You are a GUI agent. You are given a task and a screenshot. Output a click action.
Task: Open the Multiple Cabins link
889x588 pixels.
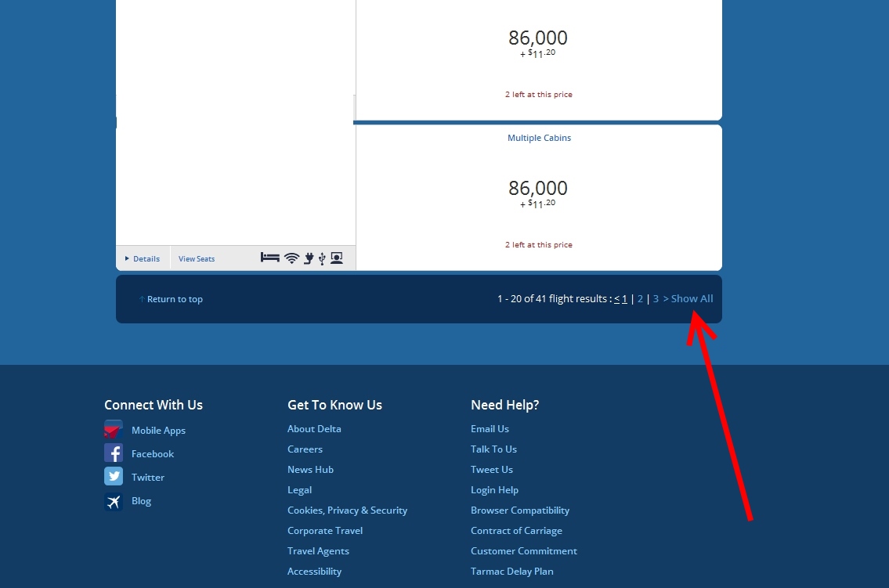[539, 138]
